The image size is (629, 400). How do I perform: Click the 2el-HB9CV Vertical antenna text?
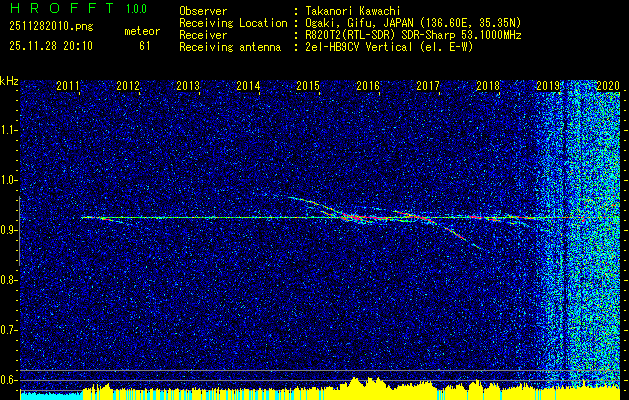[x=387, y=47]
